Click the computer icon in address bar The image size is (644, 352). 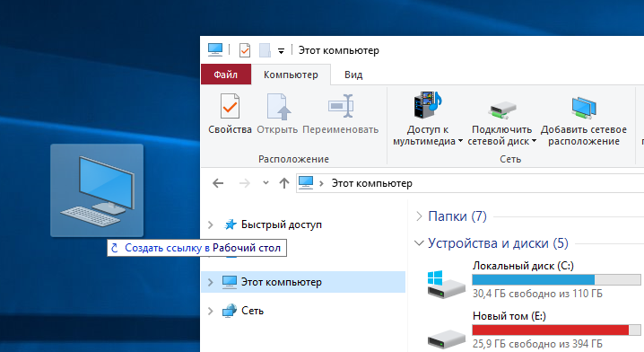click(x=306, y=182)
